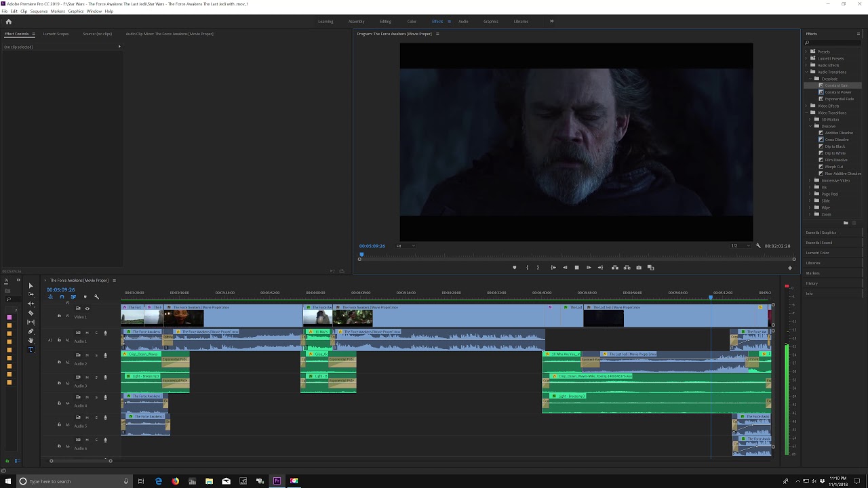The width and height of the screenshot is (868, 488).
Task: Open the Lumetri Scopes tab
Action: click(56, 34)
